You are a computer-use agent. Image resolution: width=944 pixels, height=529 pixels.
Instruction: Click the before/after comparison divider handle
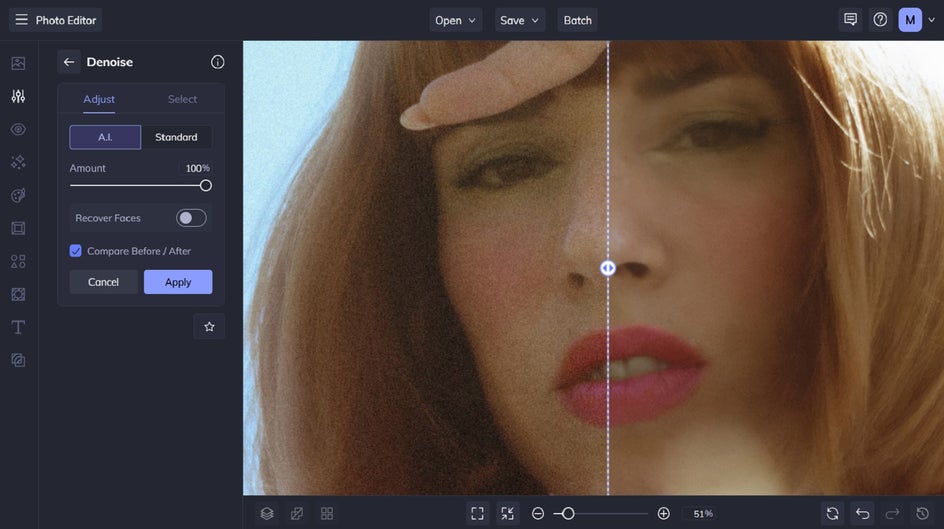point(608,268)
